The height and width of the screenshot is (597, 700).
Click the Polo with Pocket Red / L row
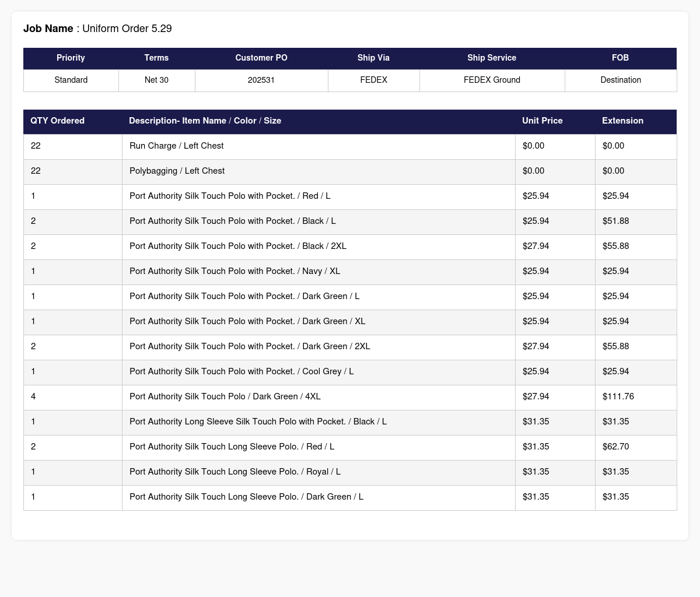(x=350, y=197)
